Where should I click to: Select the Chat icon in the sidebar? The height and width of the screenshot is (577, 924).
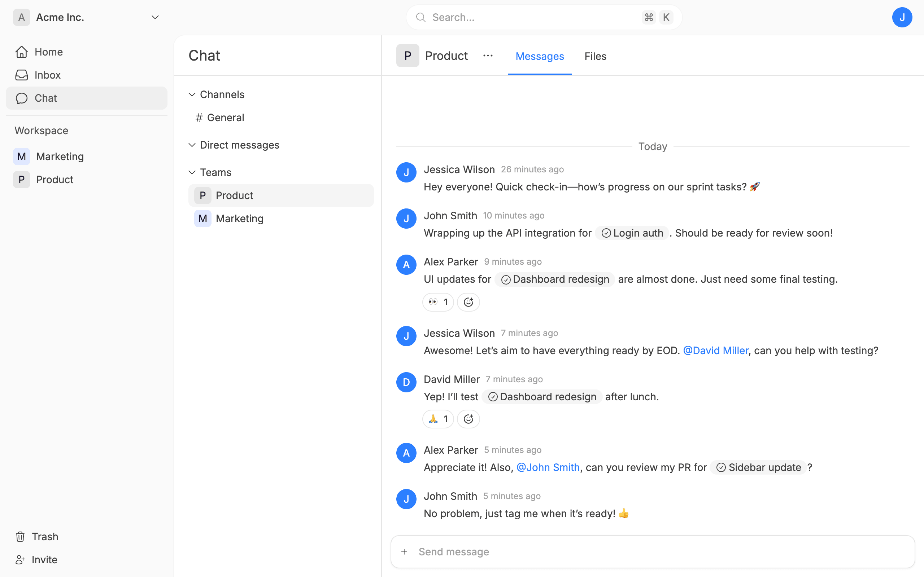coord(22,98)
